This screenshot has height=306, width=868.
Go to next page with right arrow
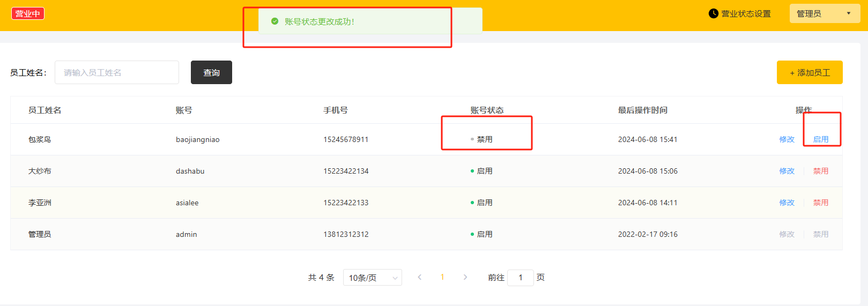465,277
